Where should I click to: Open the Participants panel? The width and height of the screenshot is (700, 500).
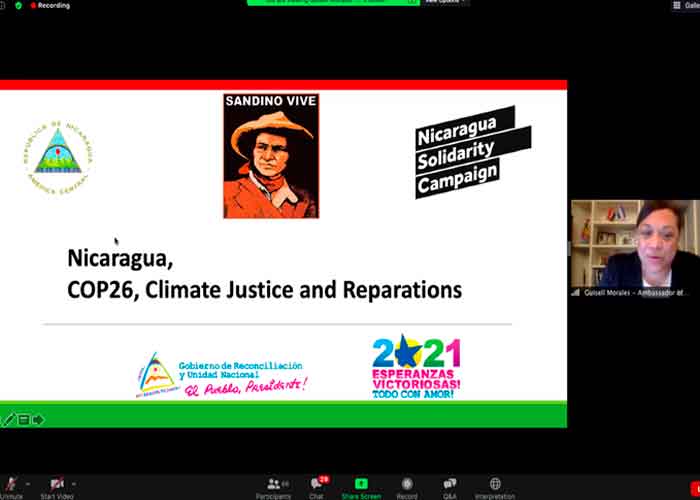[272, 485]
